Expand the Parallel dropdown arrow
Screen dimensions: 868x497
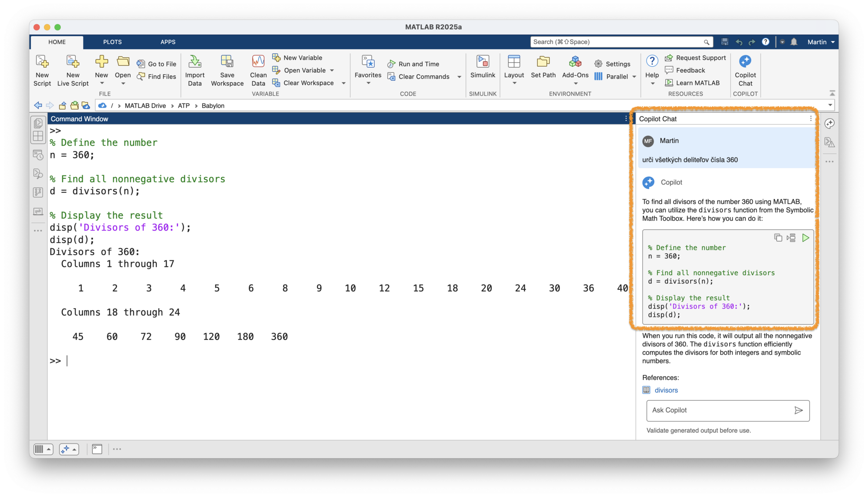point(634,77)
